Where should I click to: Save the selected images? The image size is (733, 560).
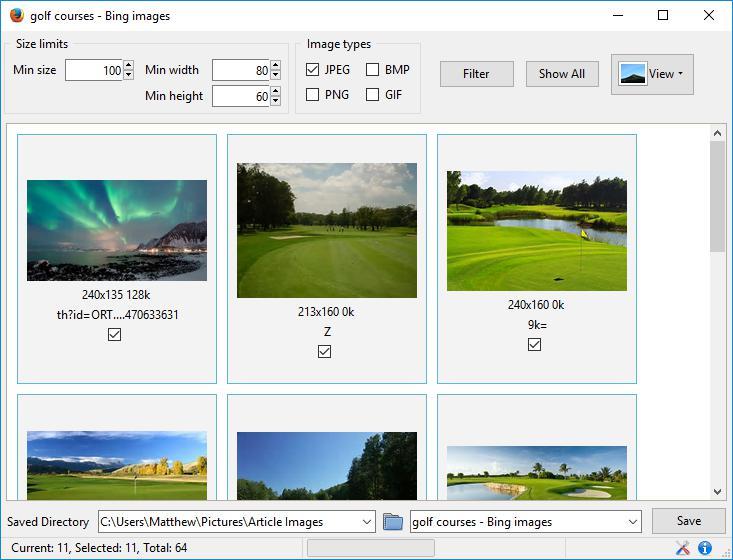pyautogui.click(x=689, y=521)
